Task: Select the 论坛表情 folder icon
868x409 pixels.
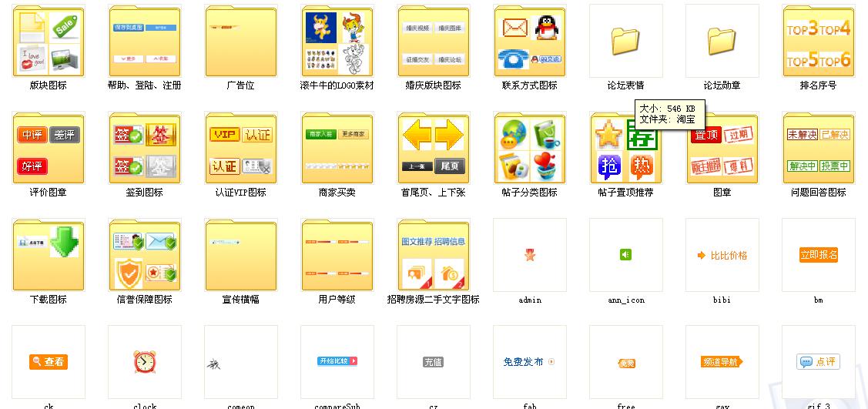Action: (x=626, y=41)
